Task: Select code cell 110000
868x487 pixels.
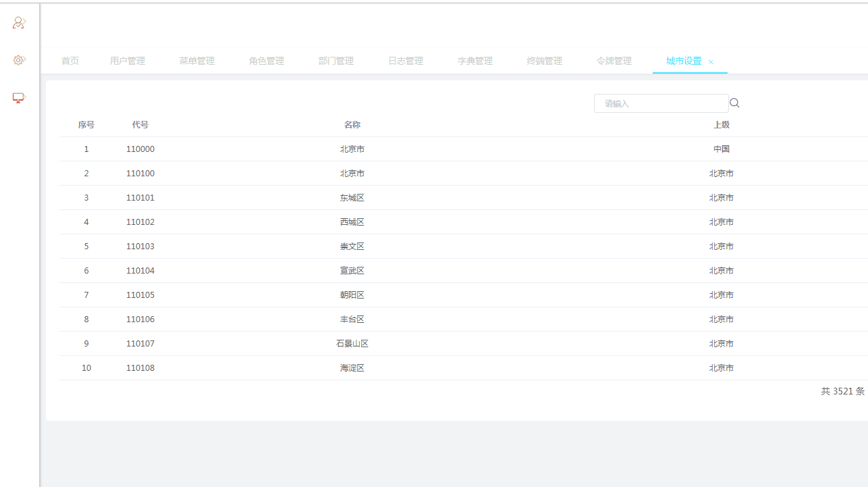Action: (140, 149)
